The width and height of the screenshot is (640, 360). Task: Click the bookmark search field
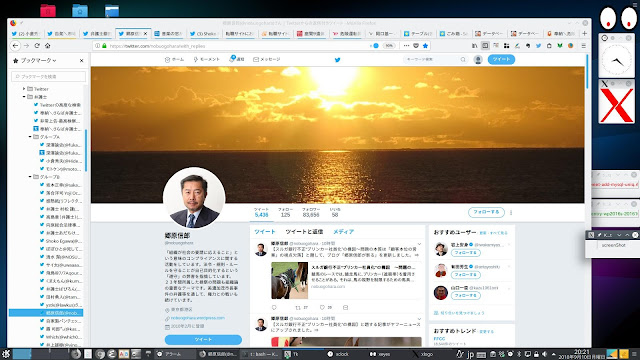(x=49, y=76)
